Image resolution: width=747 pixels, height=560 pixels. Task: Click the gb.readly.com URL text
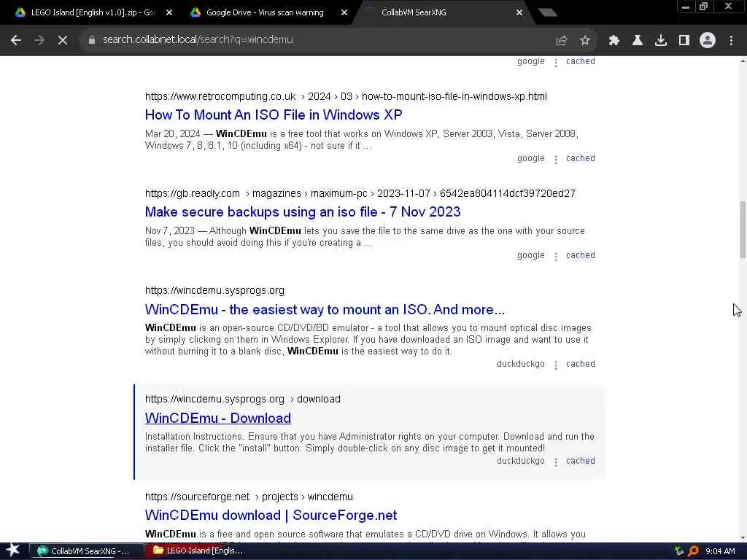click(360, 194)
